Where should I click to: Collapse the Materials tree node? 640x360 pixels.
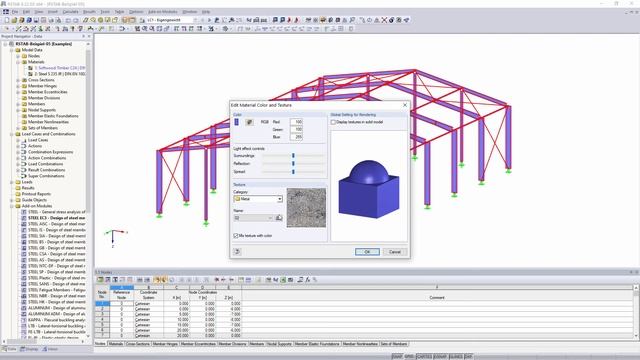click(x=18, y=62)
